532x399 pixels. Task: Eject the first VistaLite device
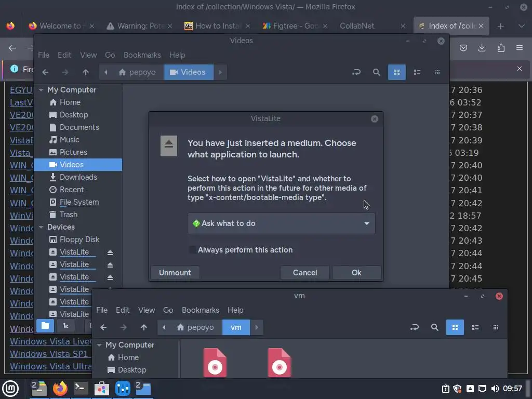point(110,252)
